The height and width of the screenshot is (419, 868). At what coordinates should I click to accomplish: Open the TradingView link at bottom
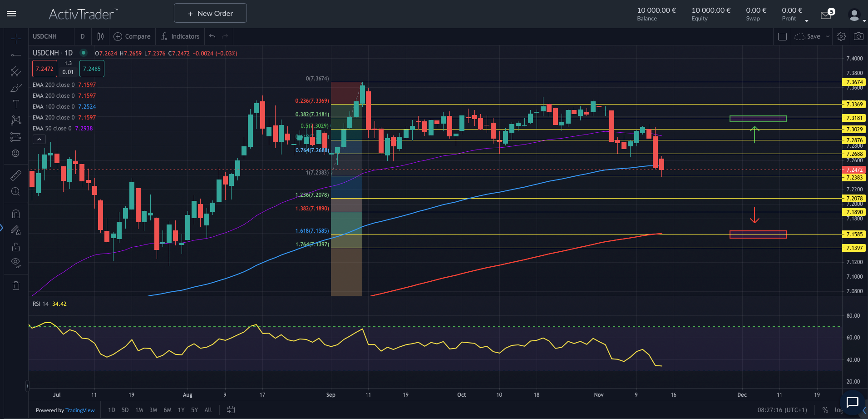pos(80,410)
